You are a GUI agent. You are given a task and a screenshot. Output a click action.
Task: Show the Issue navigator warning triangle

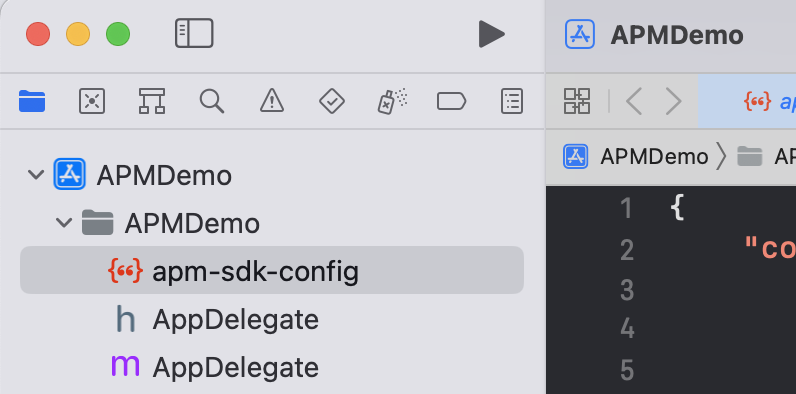tap(272, 101)
